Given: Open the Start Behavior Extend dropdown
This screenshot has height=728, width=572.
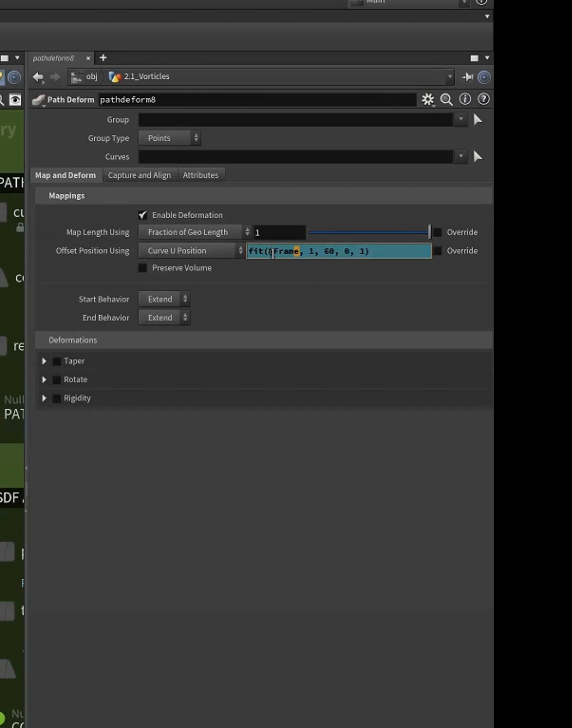Looking at the screenshot, I should click(x=164, y=299).
